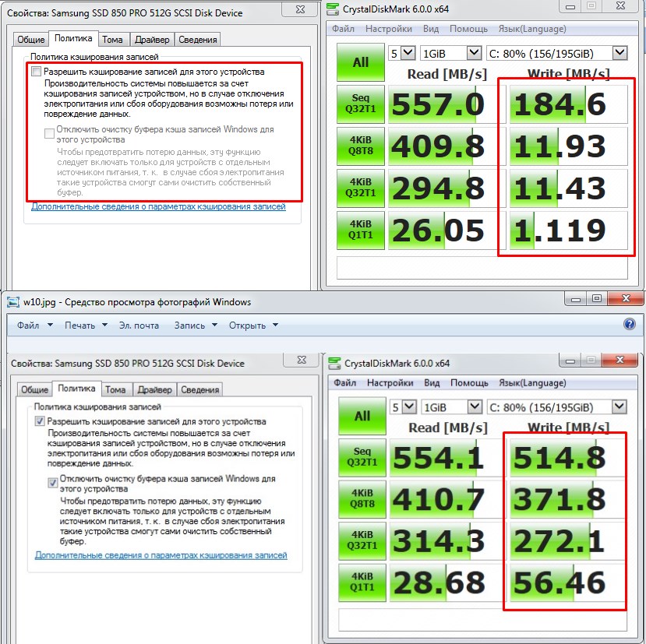
Task: Click CrystalDiskMark title icon in window showing 554.1 read
Action: click(x=334, y=363)
